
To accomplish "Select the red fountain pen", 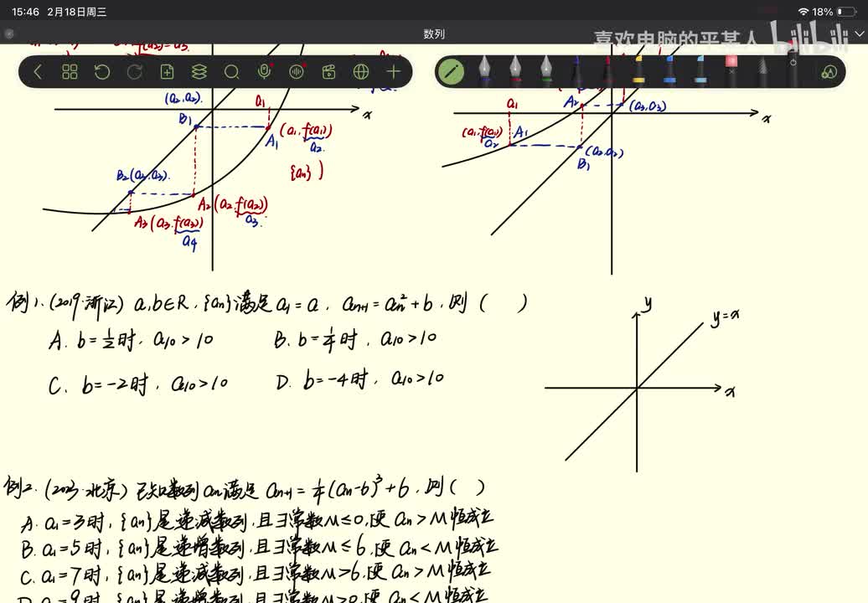I will 515,71.
